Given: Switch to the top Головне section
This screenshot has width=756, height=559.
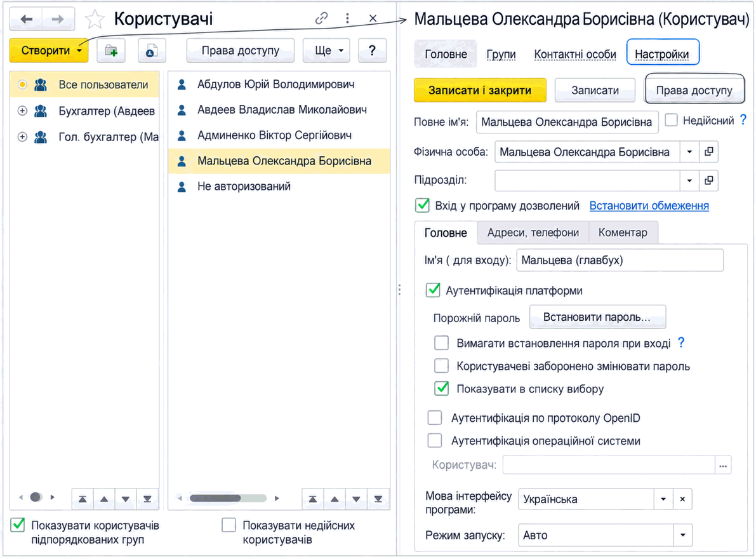Looking at the screenshot, I should pos(446,54).
